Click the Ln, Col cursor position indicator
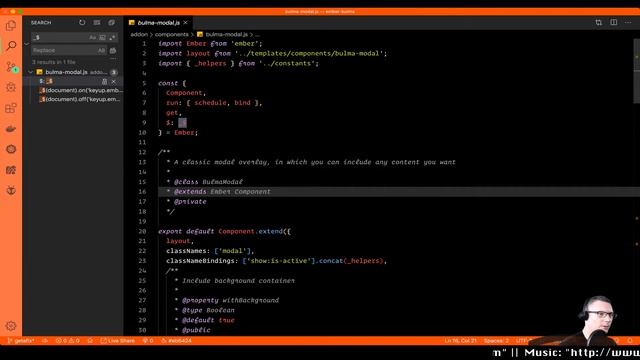640x360 pixels. tap(460, 340)
